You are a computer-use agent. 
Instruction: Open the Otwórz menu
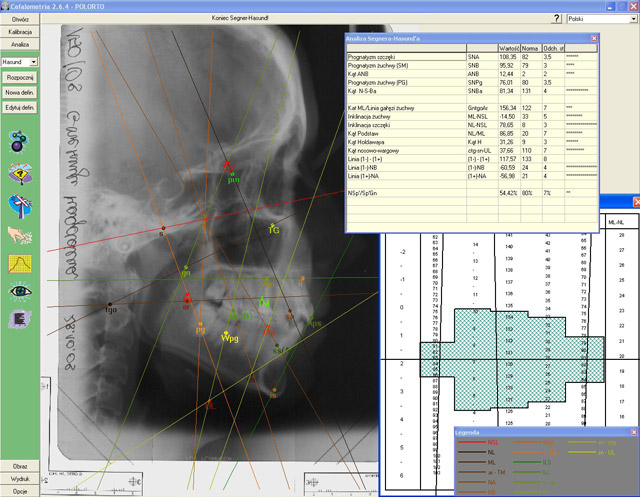[20, 19]
